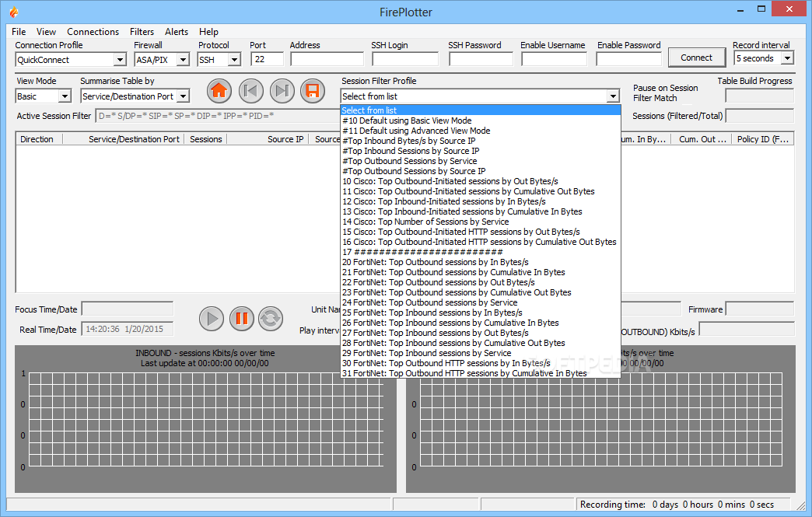The height and width of the screenshot is (517, 812).
Task: Select '31 FortiNet: Top Outbound HTTP sessions by Cumulative In Bytes'
Action: pos(481,373)
